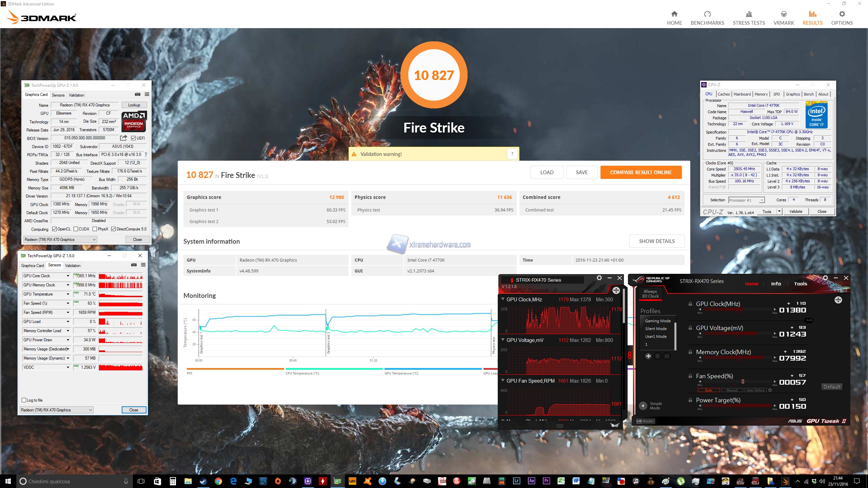Adjust the Fan Speed(%) slider

743,382
